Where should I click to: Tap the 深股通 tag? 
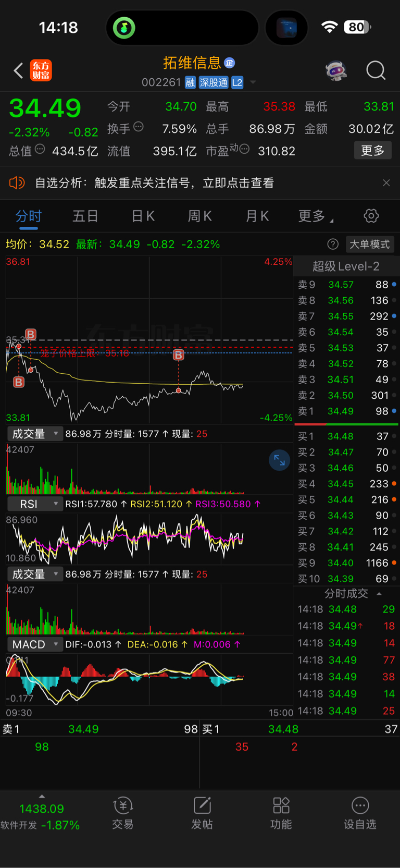tap(214, 82)
